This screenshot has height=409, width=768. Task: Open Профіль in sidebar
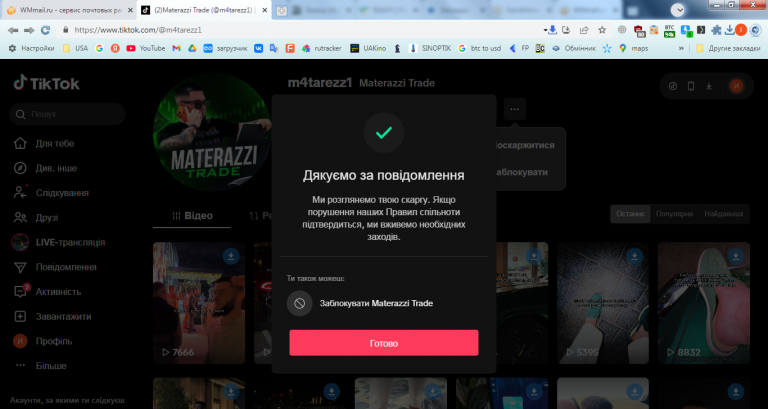coord(43,341)
